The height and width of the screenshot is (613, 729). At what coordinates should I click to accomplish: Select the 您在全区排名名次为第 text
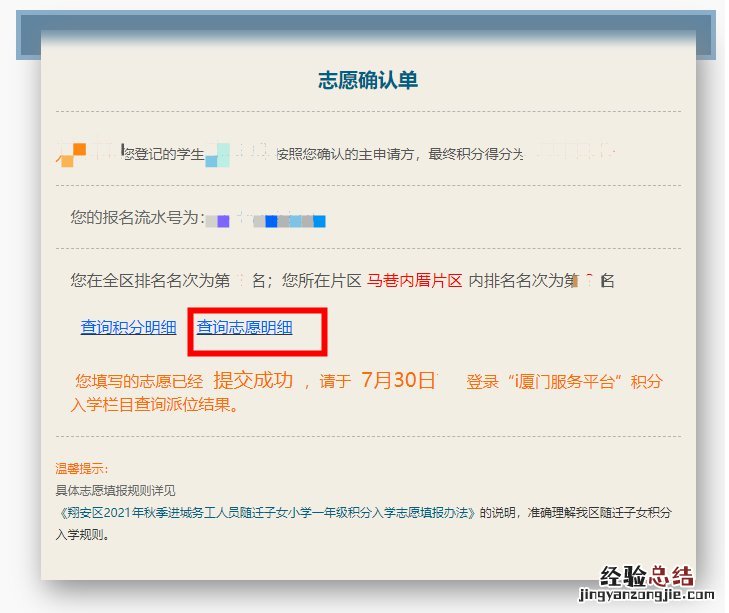point(150,280)
